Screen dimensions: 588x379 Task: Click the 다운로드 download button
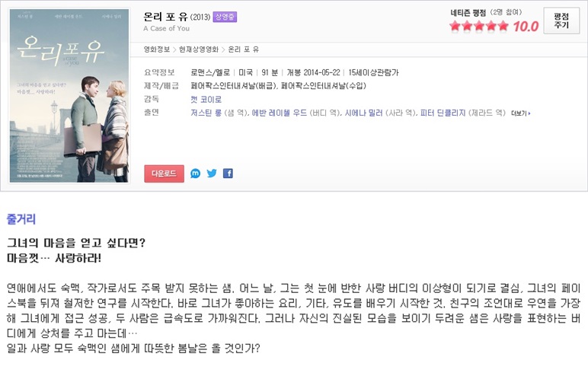click(x=164, y=174)
